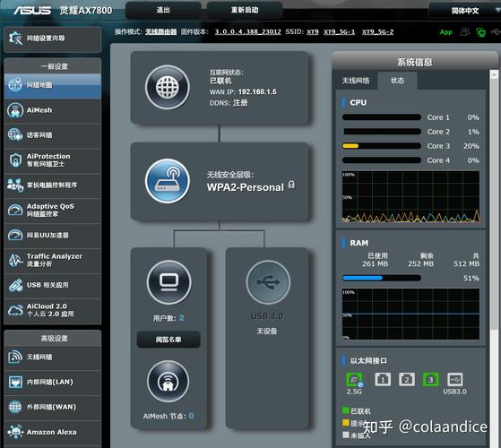Click the App link in the header

[x=445, y=32]
